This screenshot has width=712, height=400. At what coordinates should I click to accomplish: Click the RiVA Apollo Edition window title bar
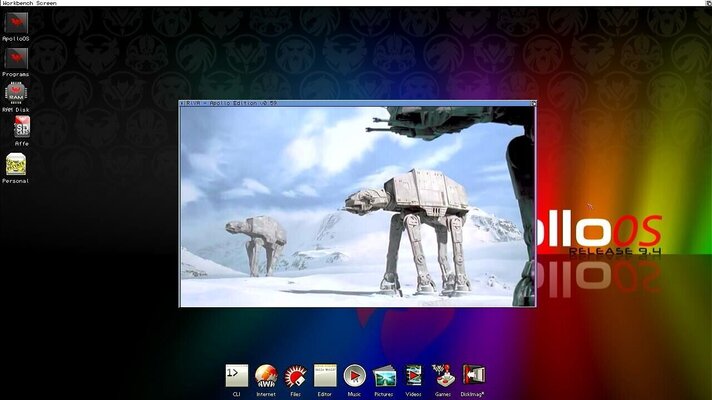pos(350,103)
